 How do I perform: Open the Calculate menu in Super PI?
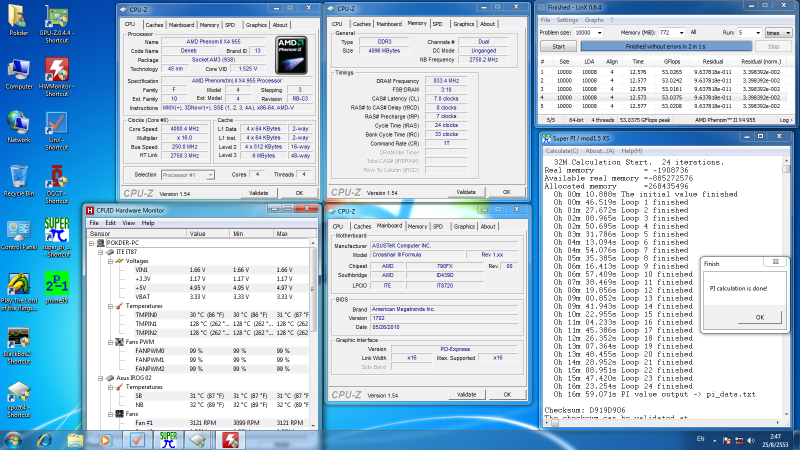tap(561, 150)
